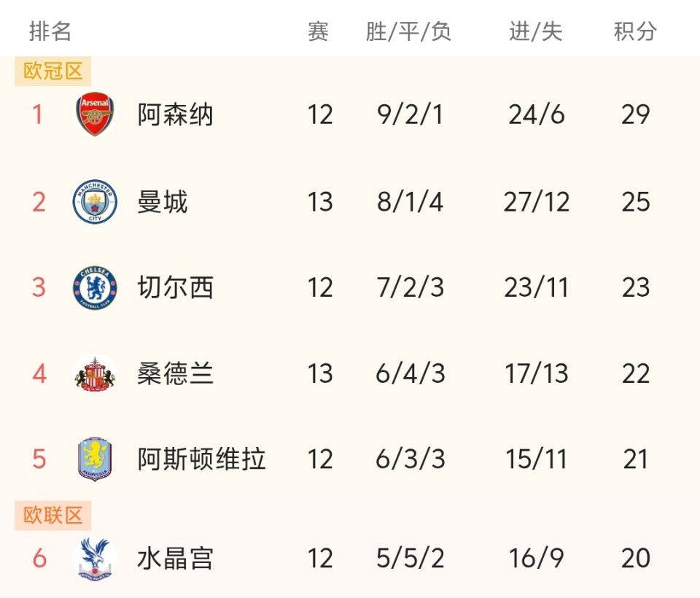
Task: Click the 赛 matches-played column header
Action: (x=319, y=31)
